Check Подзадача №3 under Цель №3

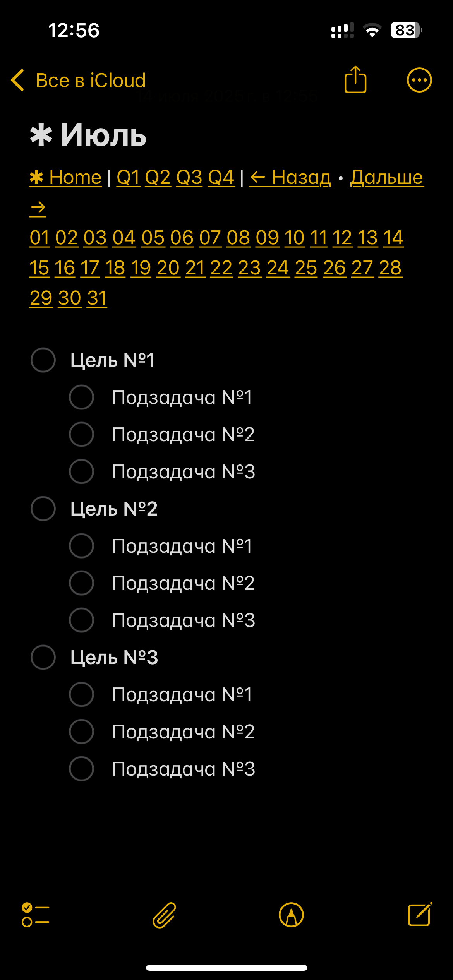(x=81, y=769)
